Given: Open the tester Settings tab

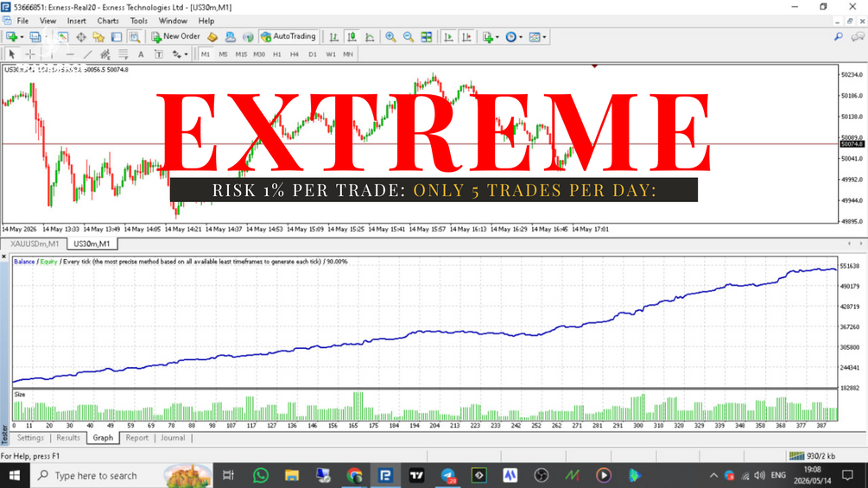Looking at the screenshot, I should pyautogui.click(x=30, y=438).
